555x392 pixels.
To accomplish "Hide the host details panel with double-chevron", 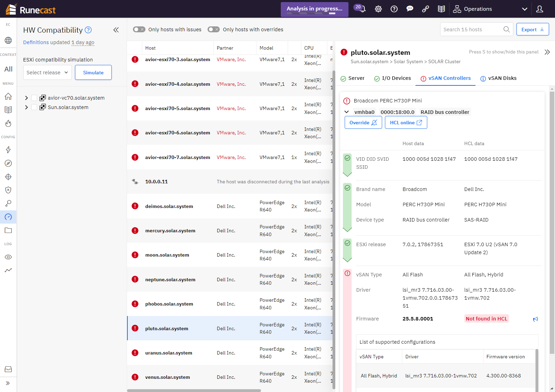I will tap(547, 52).
